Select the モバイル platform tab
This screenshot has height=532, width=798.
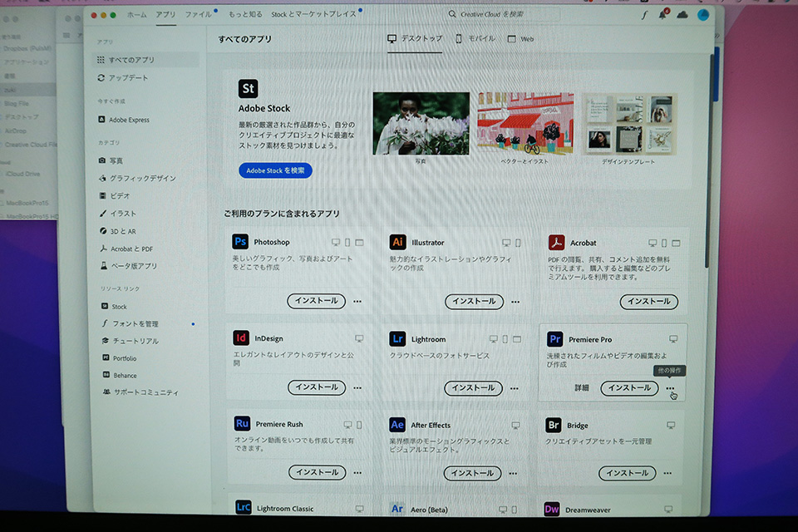point(475,39)
